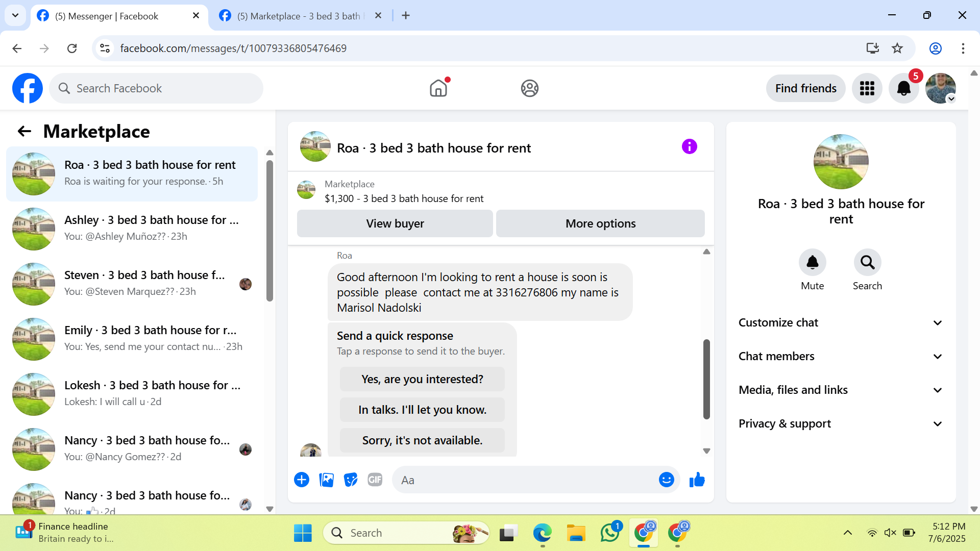This screenshot has height=551, width=980.
Task: Choose a sticker
Action: click(x=351, y=480)
